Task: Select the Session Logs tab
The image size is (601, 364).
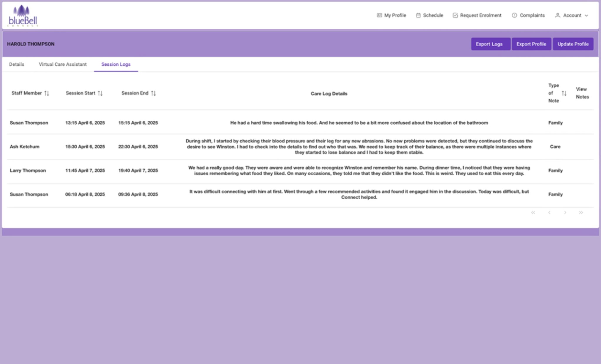Action: 116,64
